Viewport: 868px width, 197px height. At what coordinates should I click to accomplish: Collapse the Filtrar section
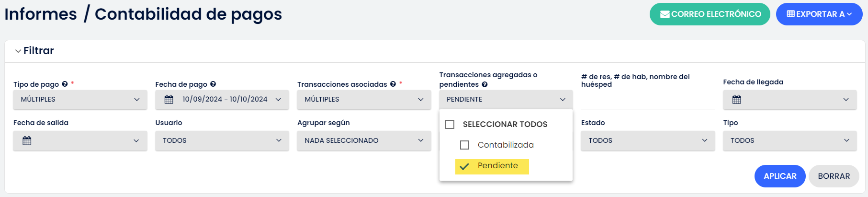[x=34, y=51]
